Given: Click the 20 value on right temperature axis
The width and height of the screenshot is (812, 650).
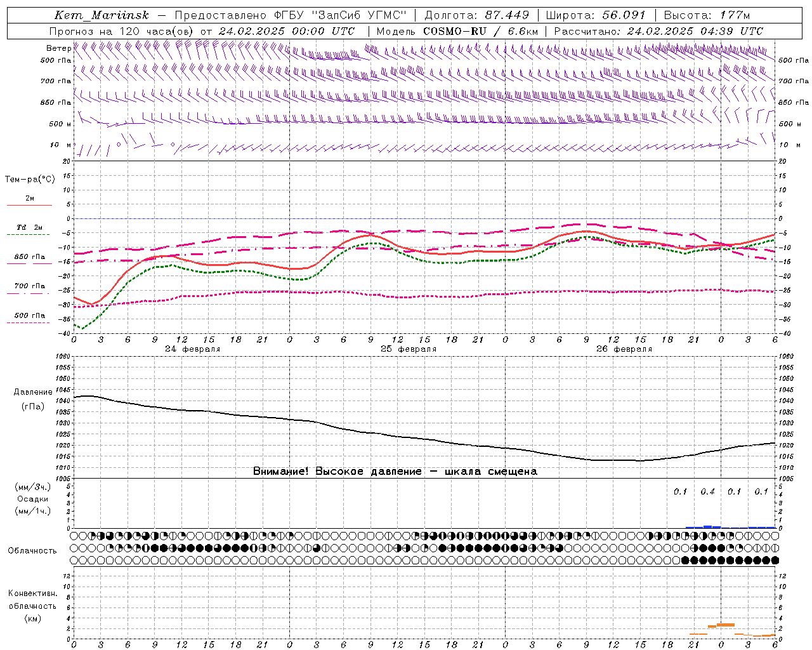Looking at the screenshot, I should 783,161.
